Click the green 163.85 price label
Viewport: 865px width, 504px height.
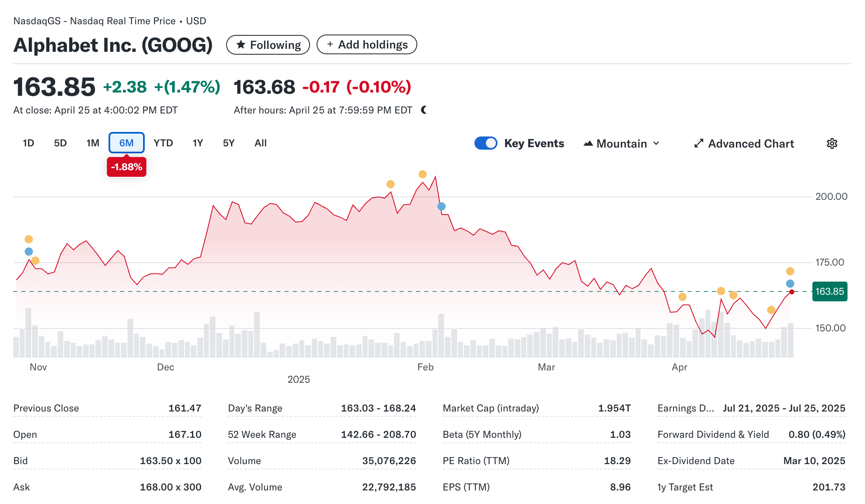pyautogui.click(x=829, y=291)
